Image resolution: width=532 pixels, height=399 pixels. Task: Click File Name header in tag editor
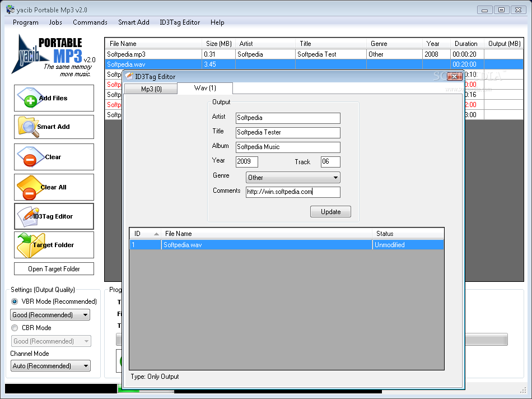[267, 234]
